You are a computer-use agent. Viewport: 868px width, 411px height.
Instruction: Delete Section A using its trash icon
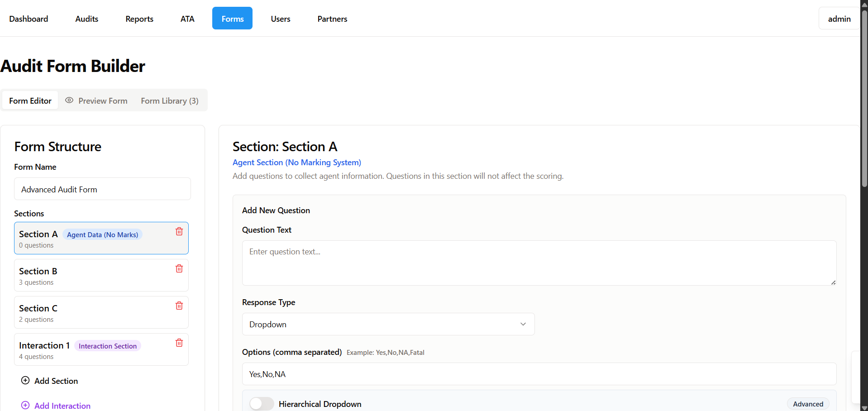(179, 231)
